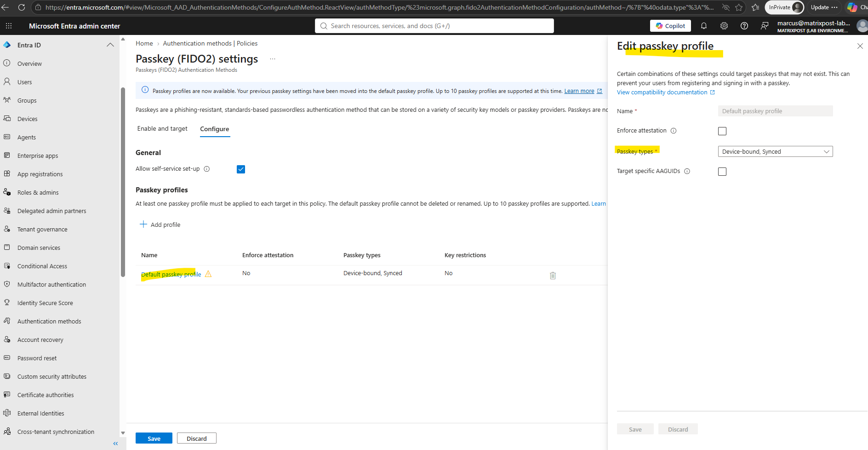
Task: Go to Authentication methods | Policies breadcrumb
Action: coord(210,43)
